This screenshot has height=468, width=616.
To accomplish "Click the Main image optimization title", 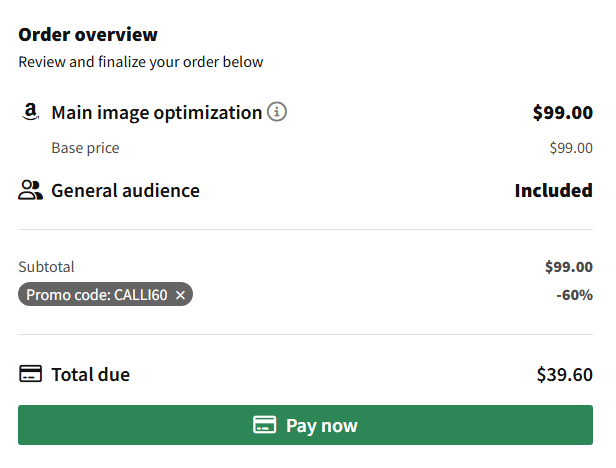I will pyautogui.click(x=157, y=113).
